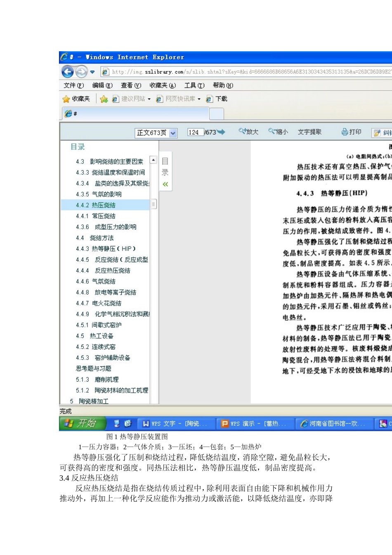This screenshot has width=392, height=555.
Task: Click the Windows 开始 start button
Action: coord(83,423)
